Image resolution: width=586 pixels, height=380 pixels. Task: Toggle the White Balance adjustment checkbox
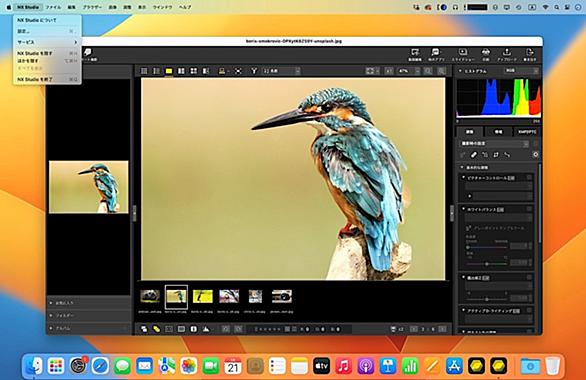point(529,209)
